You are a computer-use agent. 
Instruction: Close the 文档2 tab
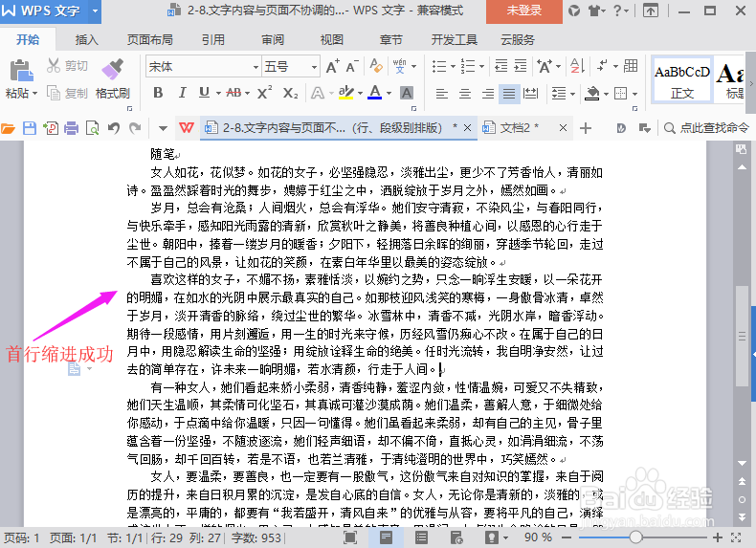click(x=563, y=128)
